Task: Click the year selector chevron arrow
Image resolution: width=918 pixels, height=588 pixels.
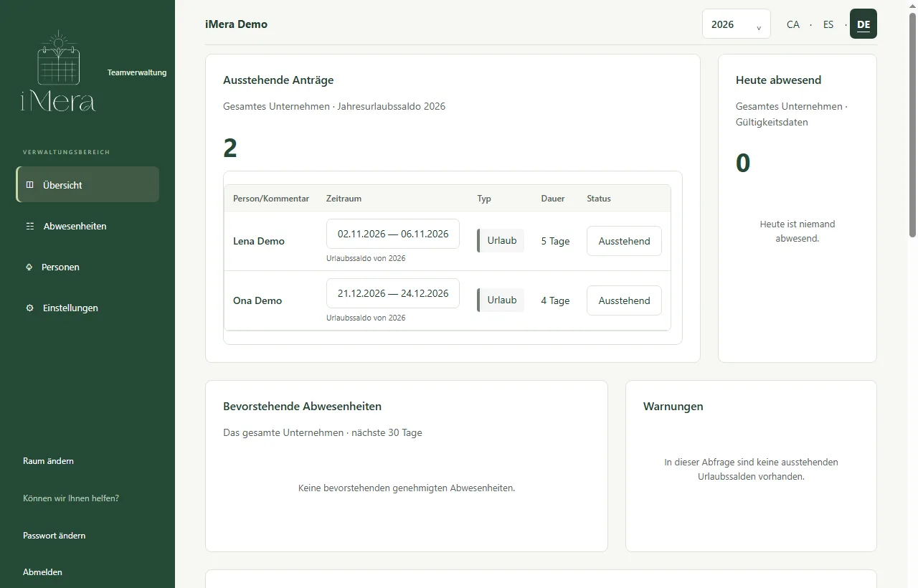Action: (x=759, y=27)
